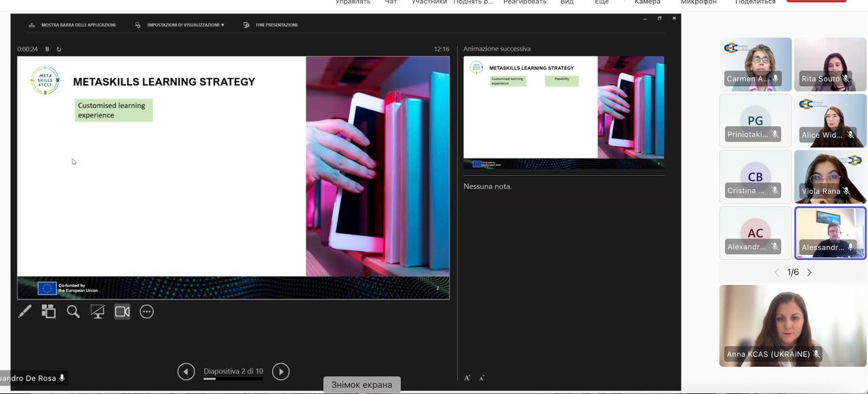Go to previous page of participants
The image size is (868, 394).
[776, 273]
